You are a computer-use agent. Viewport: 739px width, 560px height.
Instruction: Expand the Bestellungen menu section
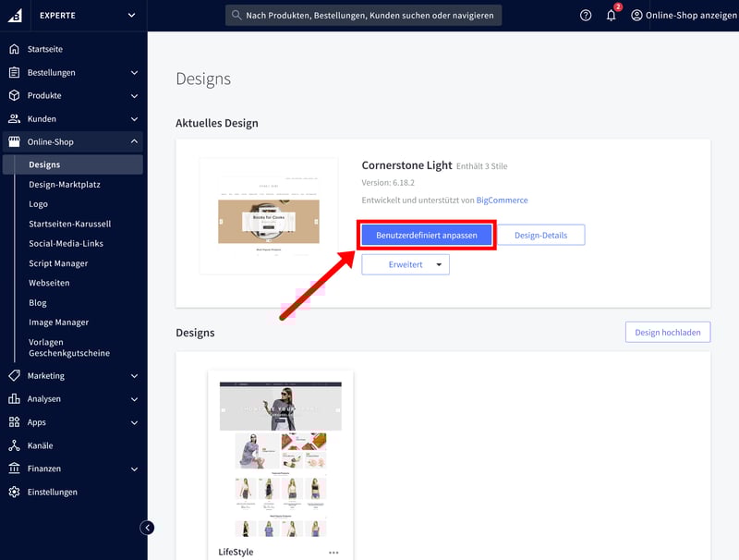[x=134, y=73]
